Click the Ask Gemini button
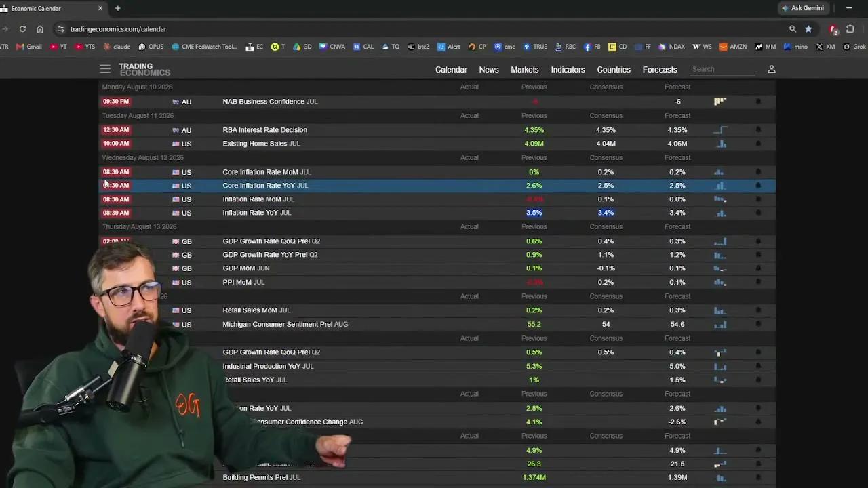 coord(803,8)
